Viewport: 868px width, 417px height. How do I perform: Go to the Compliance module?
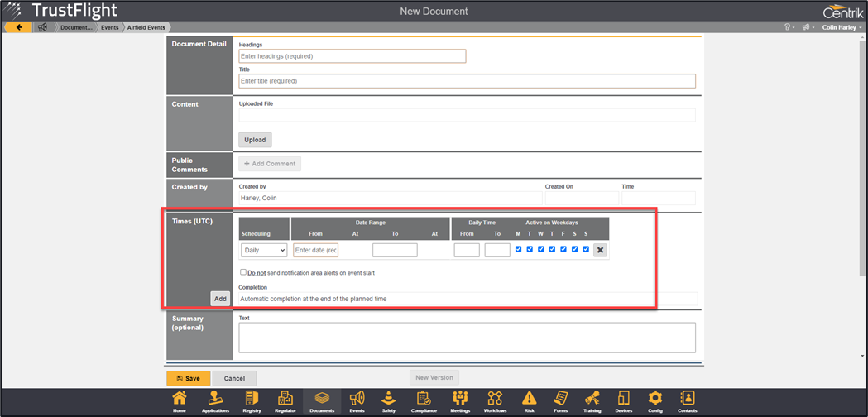coord(424,400)
